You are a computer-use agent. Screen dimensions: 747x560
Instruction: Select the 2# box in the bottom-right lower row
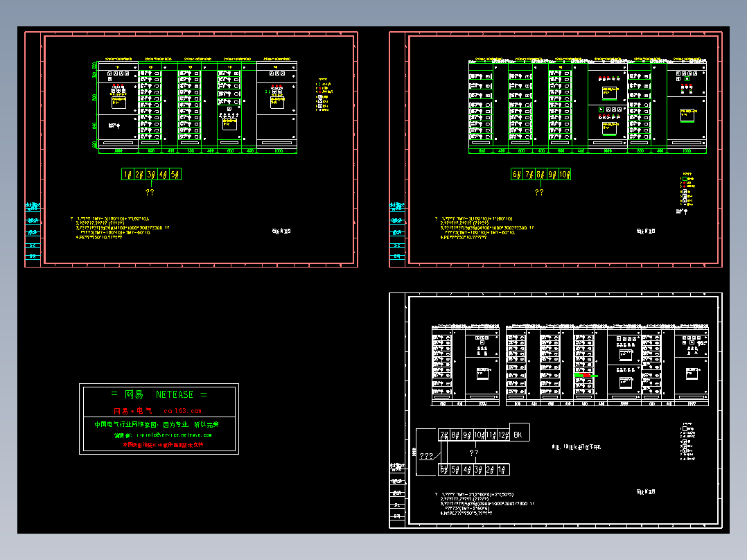pyautogui.click(x=491, y=470)
